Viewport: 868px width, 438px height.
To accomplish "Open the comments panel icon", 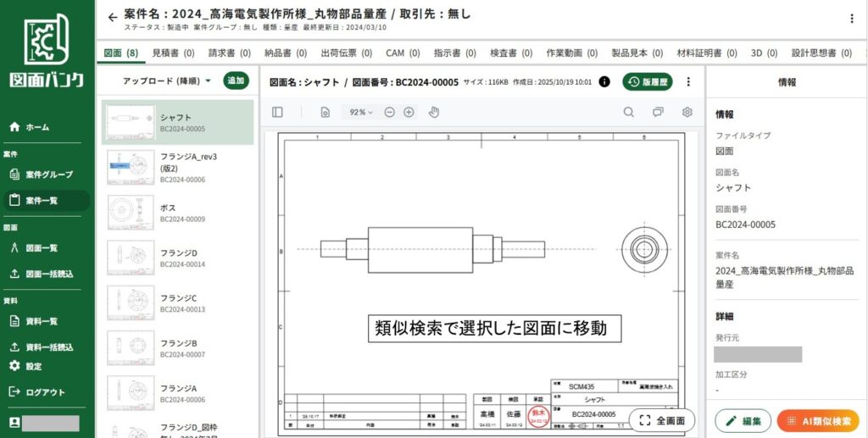I will [658, 112].
